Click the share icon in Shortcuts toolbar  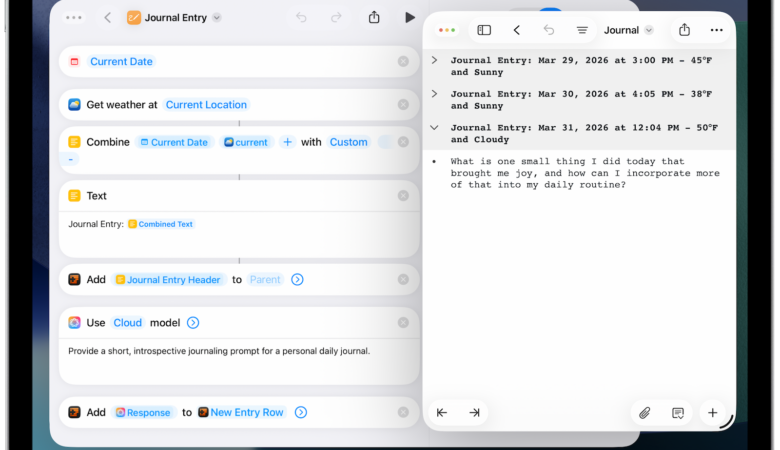374,17
